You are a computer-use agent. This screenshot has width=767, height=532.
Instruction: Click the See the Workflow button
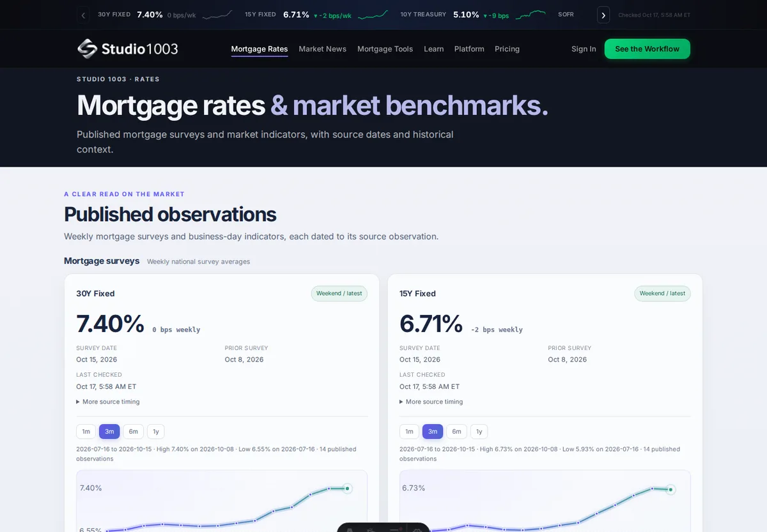[647, 49]
